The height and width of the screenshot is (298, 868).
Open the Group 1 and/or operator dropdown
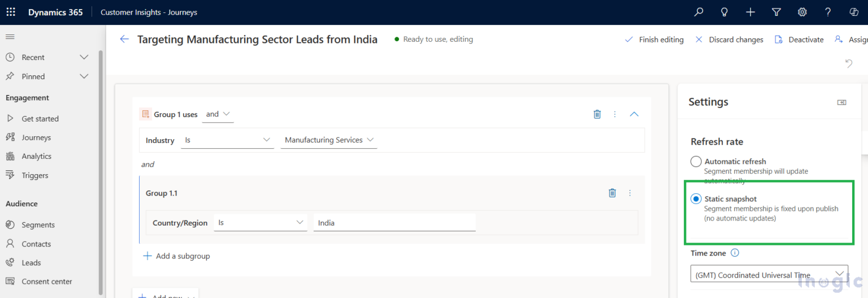click(218, 114)
